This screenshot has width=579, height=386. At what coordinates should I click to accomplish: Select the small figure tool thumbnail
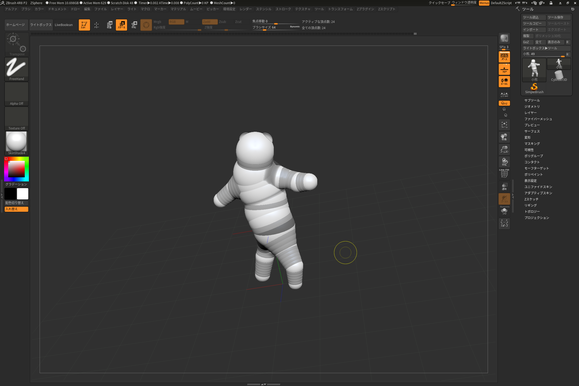click(x=559, y=64)
